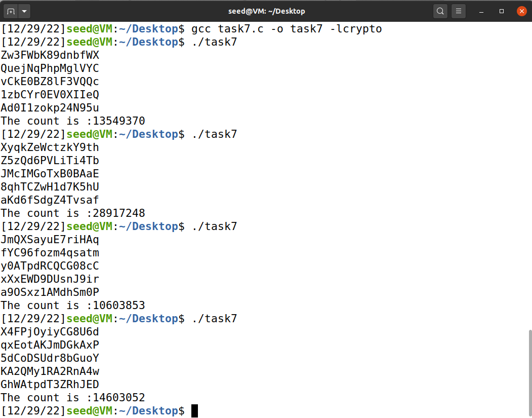Click the count value 13549370
The width and height of the screenshot is (532, 418).
(x=119, y=121)
